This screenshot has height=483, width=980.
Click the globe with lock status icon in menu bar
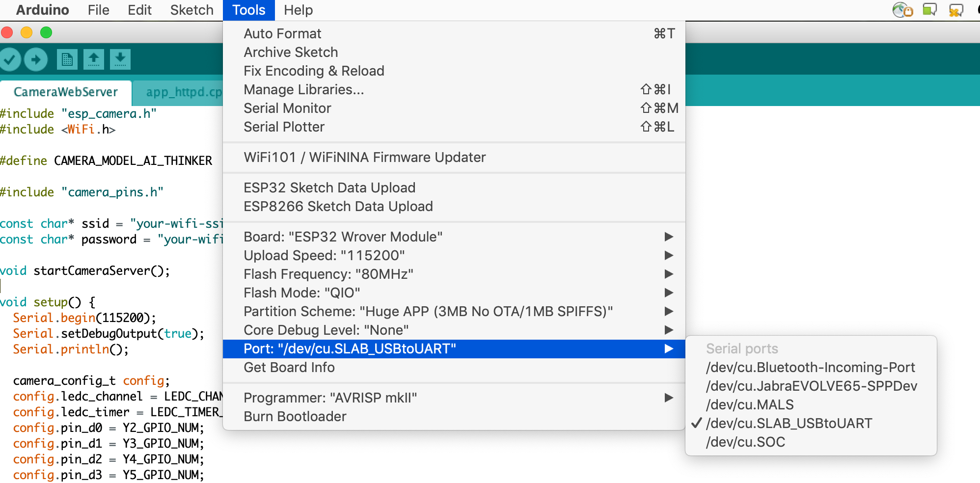point(902,10)
